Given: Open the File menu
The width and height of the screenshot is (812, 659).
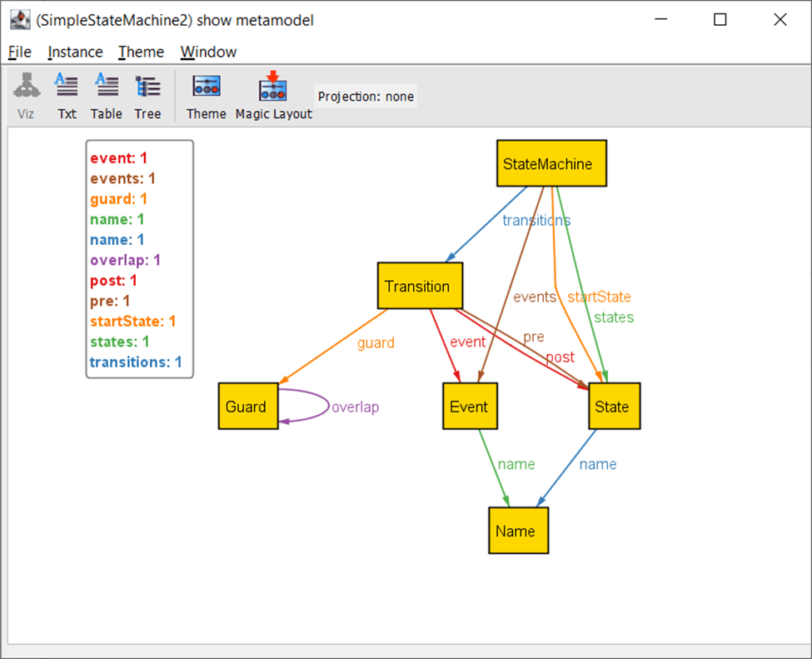Looking at the screenshot, I should (20, 52).
